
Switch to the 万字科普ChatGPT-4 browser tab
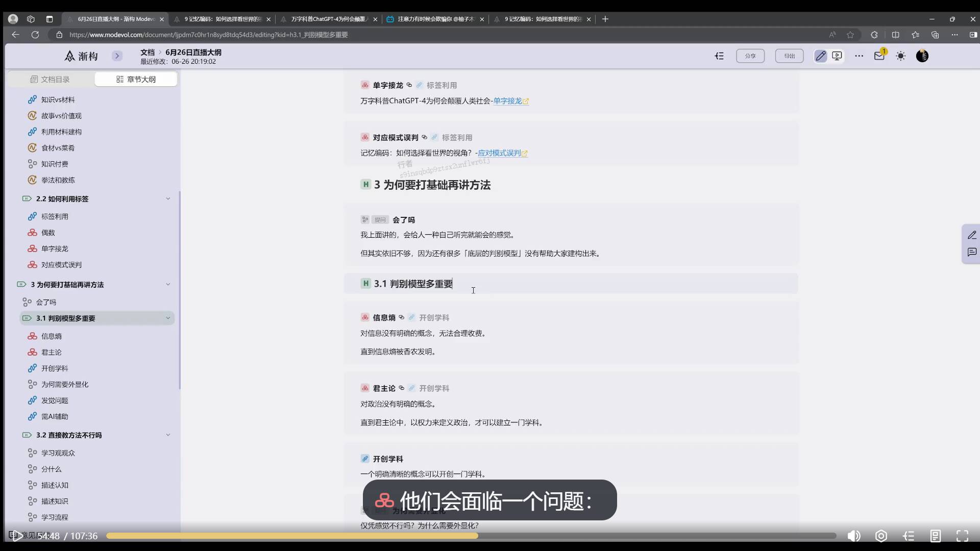click(x=329, y=19)
